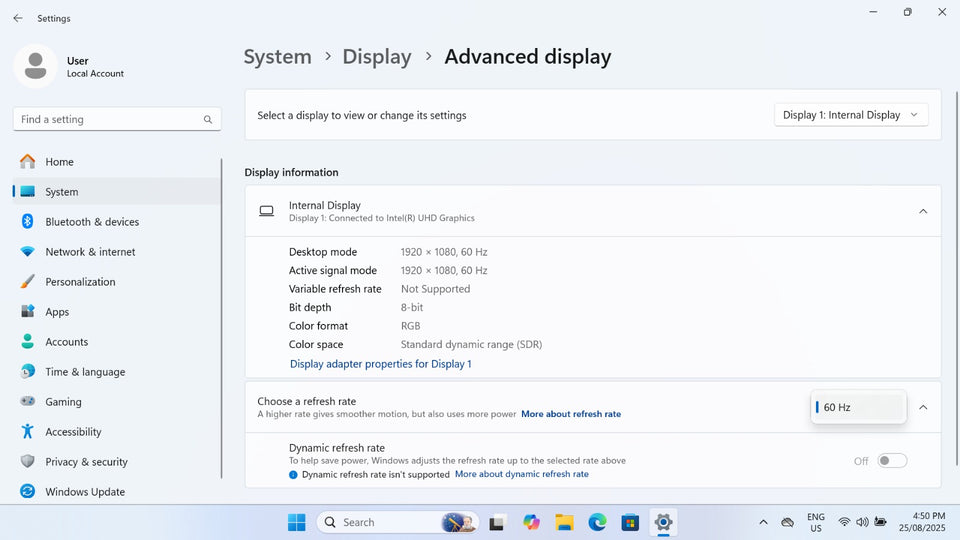Viewport: 960px width, 540px height.
Task: Click the speaker volume tray icon
Action: pyautogui.click(x=862, y=522)
